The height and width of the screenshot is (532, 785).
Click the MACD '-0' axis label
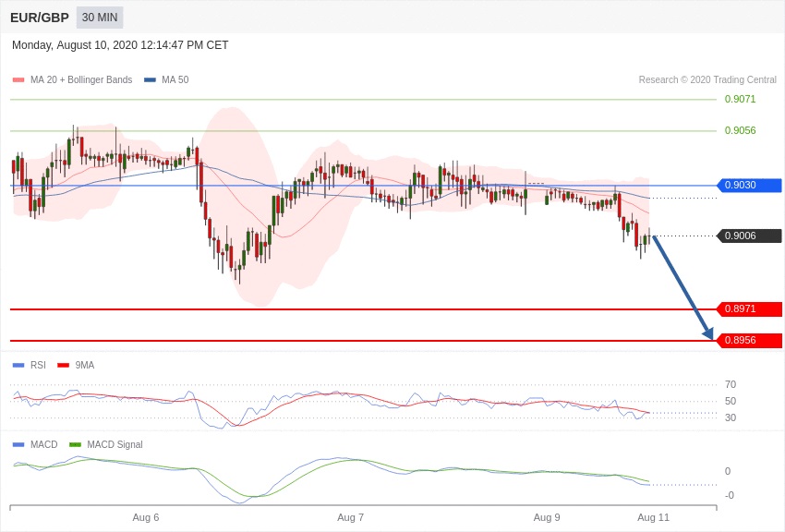tap(730, 495)
